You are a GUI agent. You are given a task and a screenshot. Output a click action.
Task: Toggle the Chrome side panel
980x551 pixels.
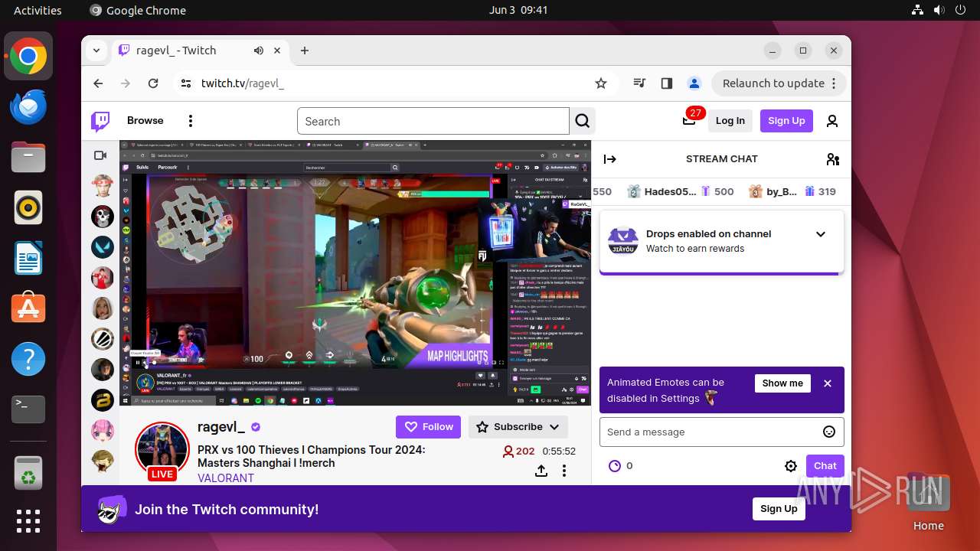coord(667,83)
